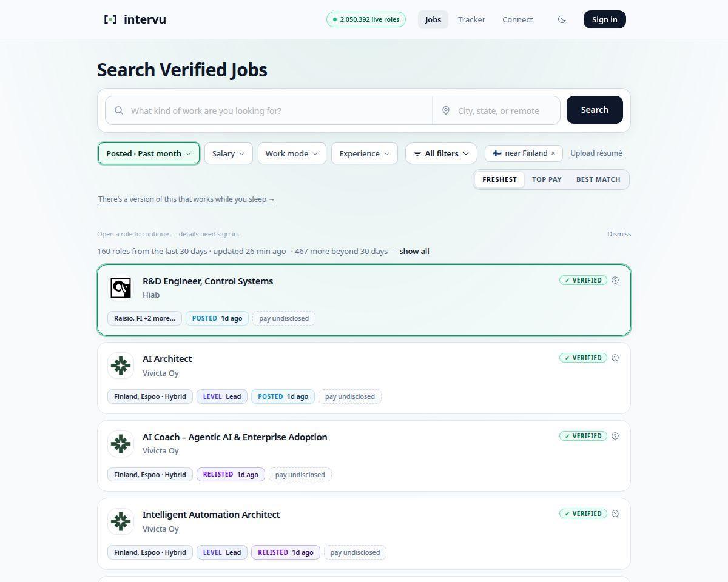Open the Work mode dropdown
This screenshot has width=728, height=582.
click(292, 153)
